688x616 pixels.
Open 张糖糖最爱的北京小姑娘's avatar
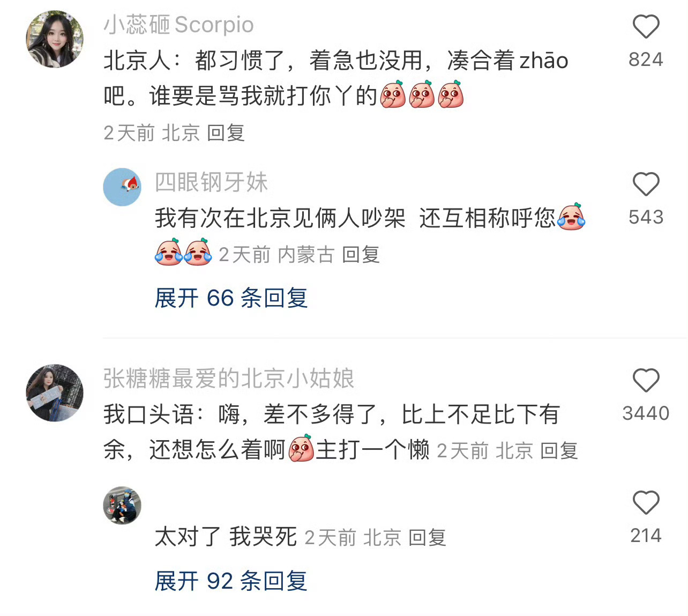click(x=55, y=393)
